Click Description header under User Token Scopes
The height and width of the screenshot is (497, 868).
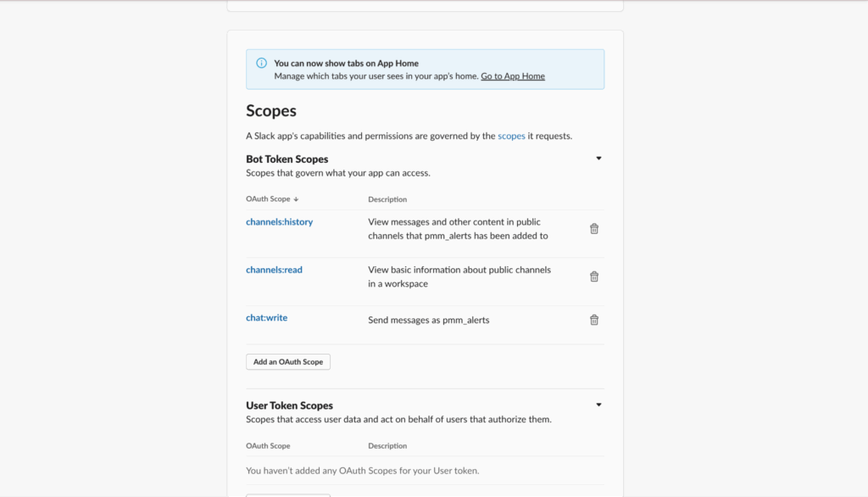click(387, 446)
